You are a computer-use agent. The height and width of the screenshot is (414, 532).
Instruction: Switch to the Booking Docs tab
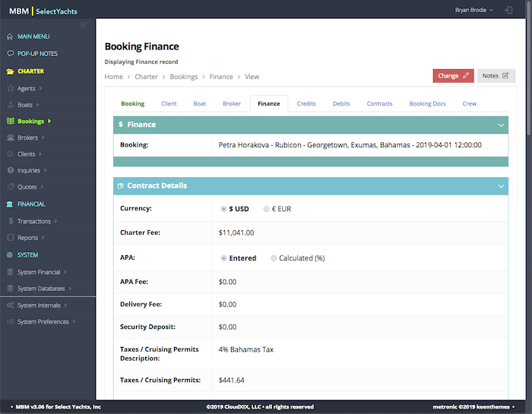coord(427,103)
